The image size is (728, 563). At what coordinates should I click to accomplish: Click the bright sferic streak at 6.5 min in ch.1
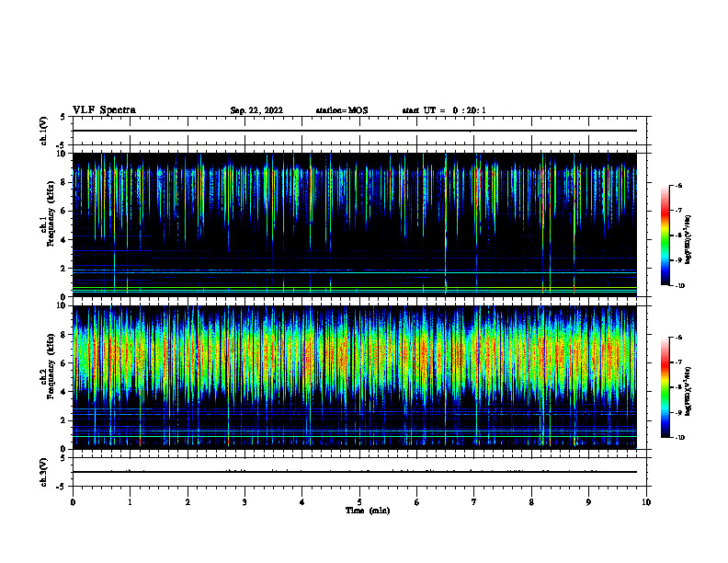(x=445, y=224)
